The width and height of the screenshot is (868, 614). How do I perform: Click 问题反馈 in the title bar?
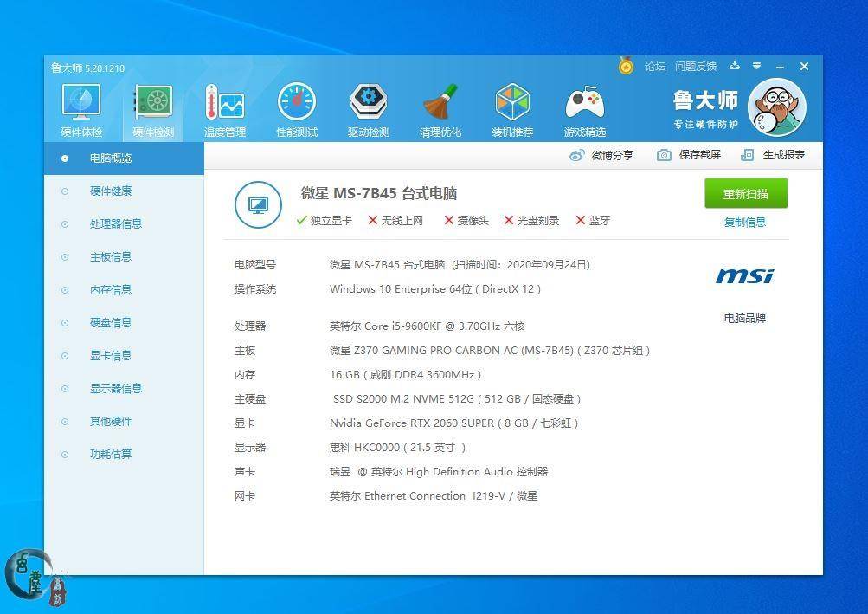coord(696,67)
